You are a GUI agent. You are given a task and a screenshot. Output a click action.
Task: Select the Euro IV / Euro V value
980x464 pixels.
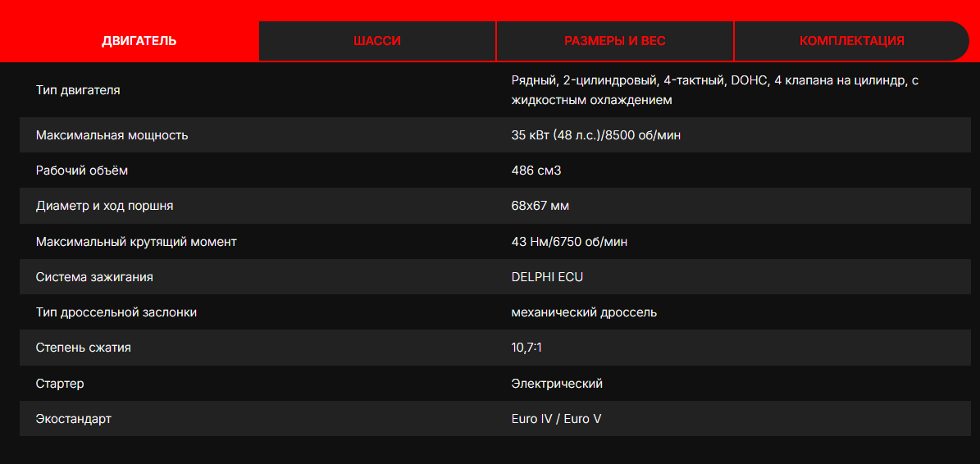tap(556, 419)
